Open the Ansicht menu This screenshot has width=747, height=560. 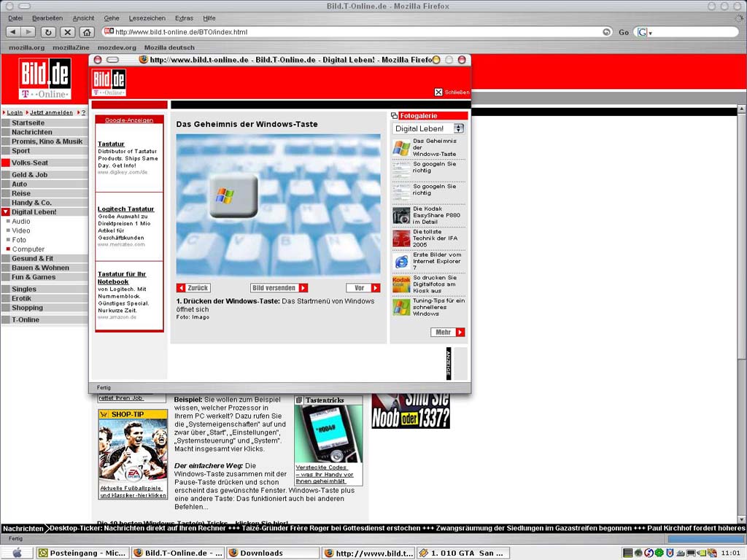[83, 18]
